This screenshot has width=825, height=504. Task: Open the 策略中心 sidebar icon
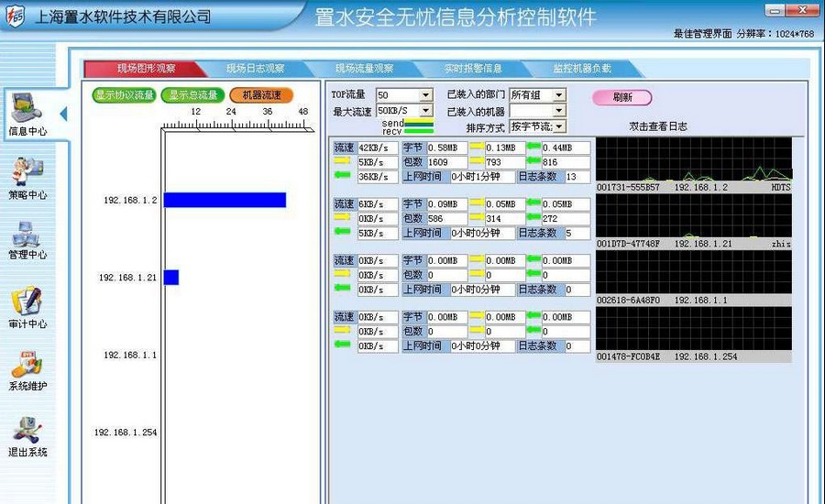coord(27,178)
